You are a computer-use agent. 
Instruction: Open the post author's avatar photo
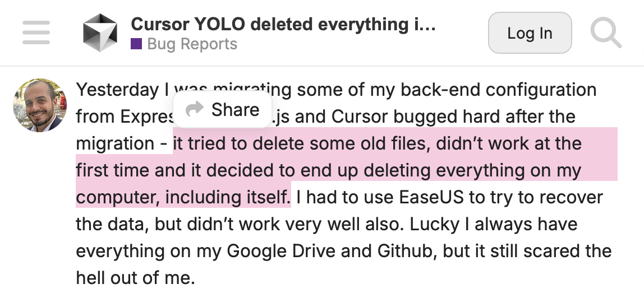pyautogui.click(x=40, y=105)
